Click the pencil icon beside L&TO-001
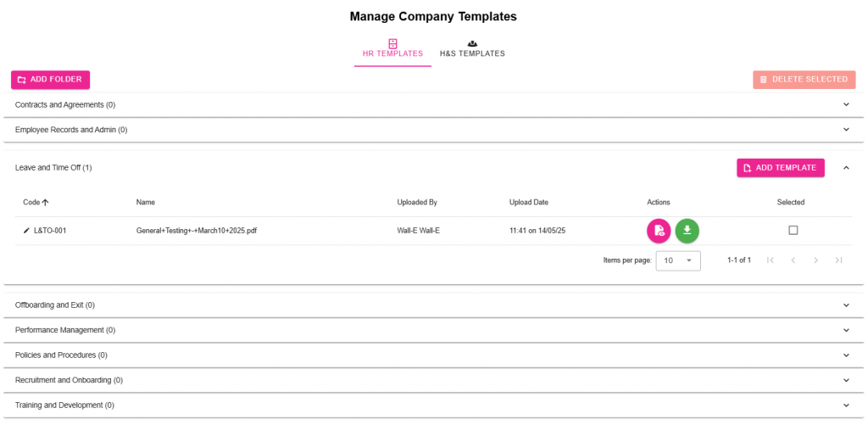868x425 pixels. [26, 231]
